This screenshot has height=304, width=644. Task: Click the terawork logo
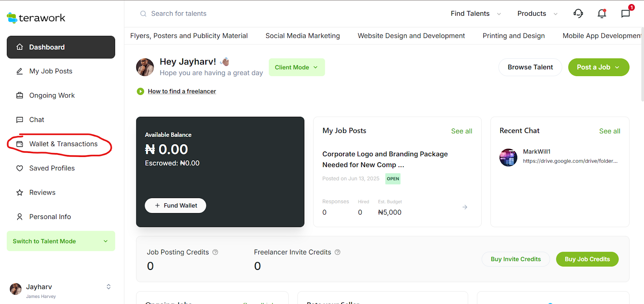point(36,18)
